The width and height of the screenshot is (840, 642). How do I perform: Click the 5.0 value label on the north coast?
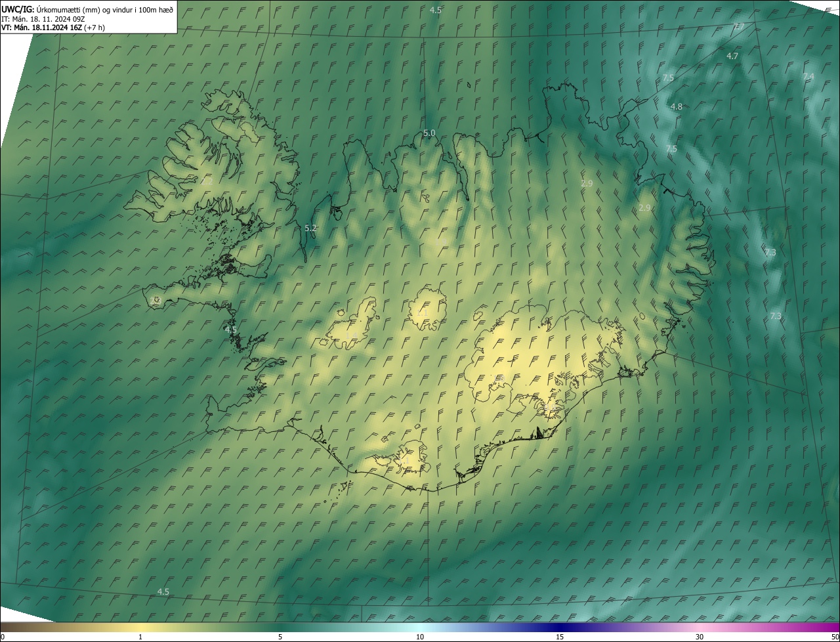coord(429,133)
